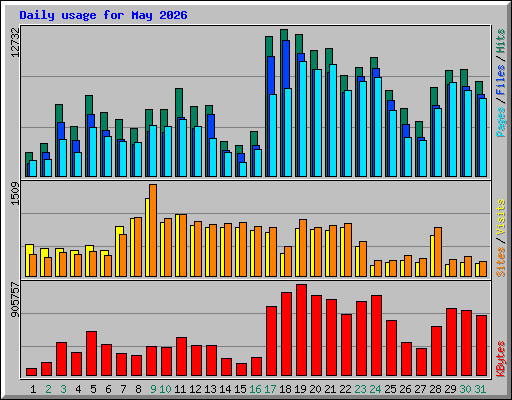Click the day 20 axis label

(x=315, y=389)
